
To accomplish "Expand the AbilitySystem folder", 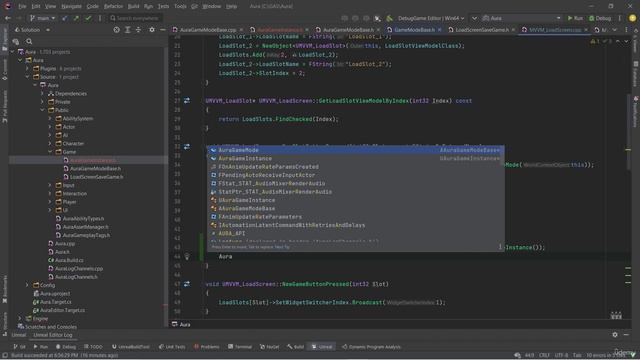I will click(50, 118).
